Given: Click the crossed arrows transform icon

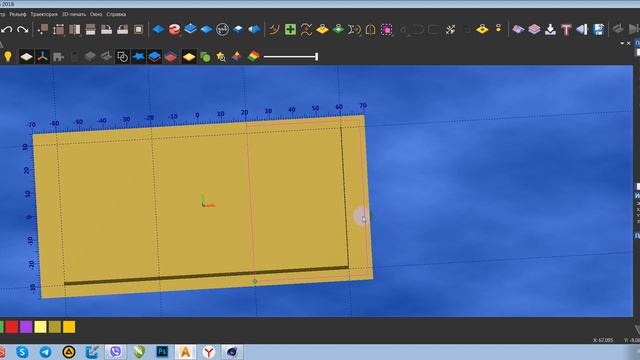Looking at the screenshot, I should [451, 29].
